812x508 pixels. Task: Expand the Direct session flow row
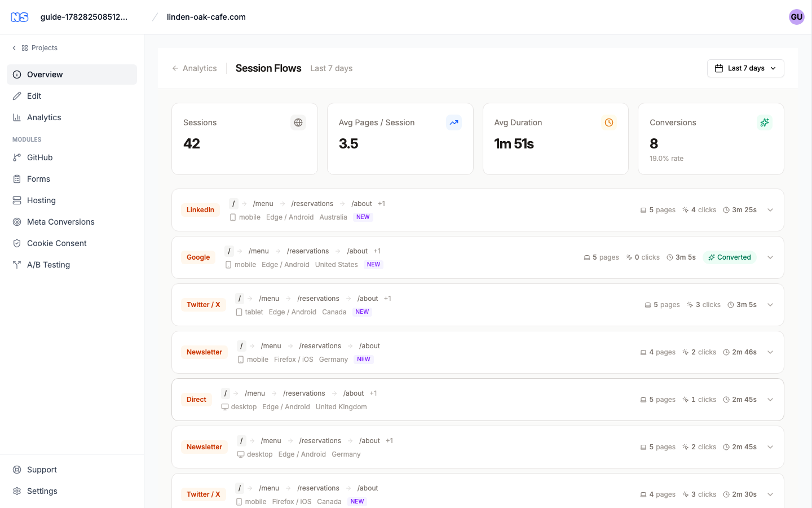coord(770,400)
